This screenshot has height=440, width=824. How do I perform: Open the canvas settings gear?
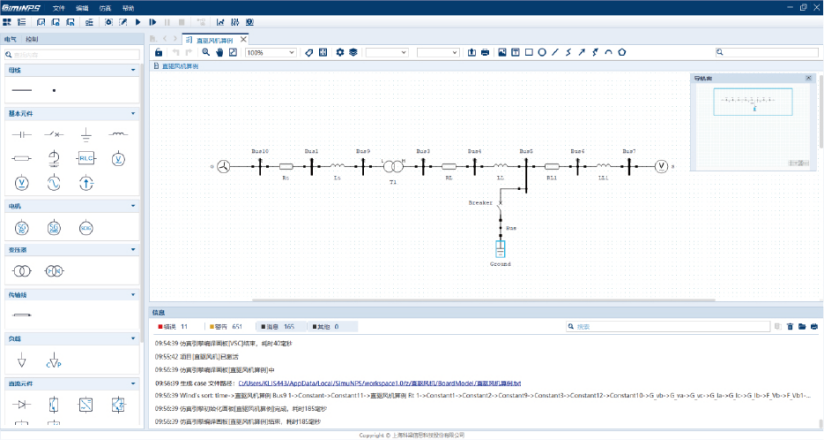(x=339, y=52)
